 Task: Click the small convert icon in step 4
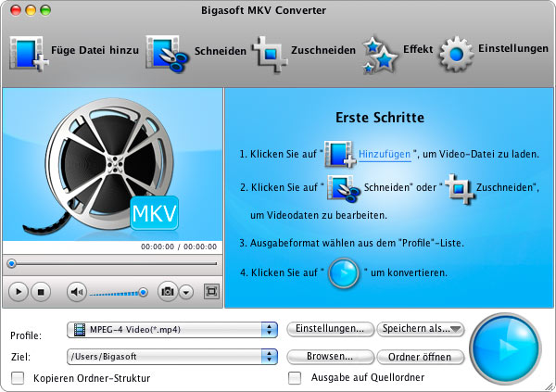(x=344, y=273)
